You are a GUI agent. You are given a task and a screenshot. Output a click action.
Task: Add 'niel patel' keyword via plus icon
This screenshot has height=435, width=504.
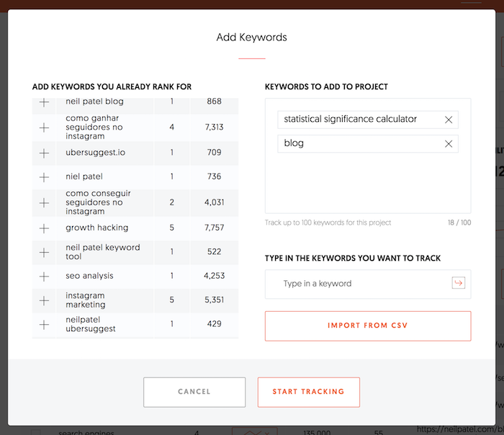pos(44,177)
